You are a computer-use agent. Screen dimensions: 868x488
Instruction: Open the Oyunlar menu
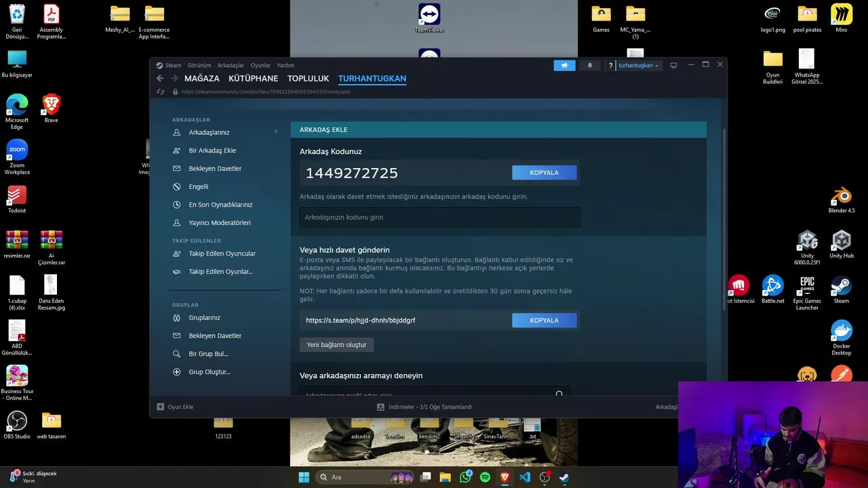click(x=260, y=65)
